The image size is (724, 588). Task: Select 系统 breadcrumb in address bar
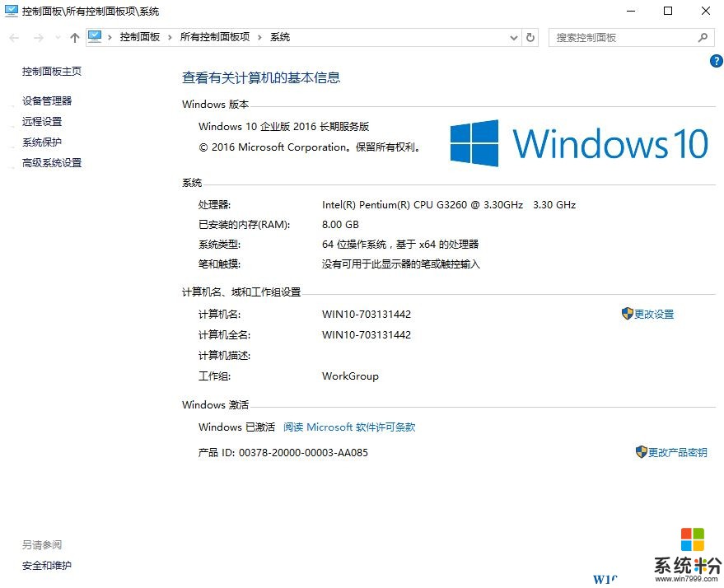click(x=280, y=37)
